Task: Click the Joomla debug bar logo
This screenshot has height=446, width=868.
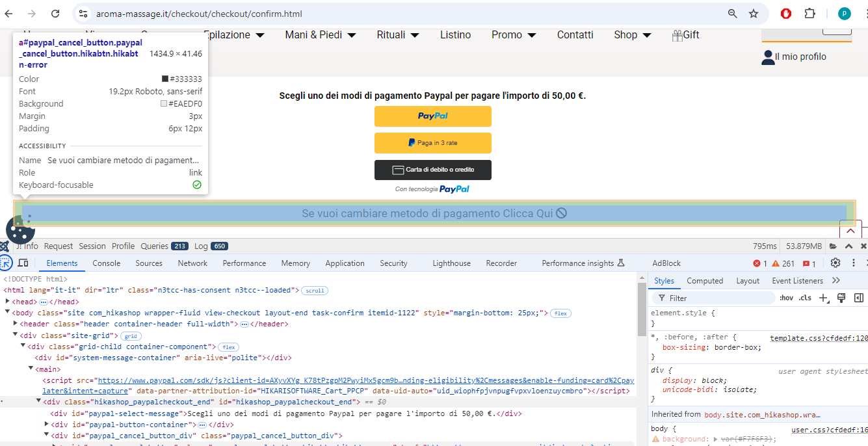Action: coord(5,246)
